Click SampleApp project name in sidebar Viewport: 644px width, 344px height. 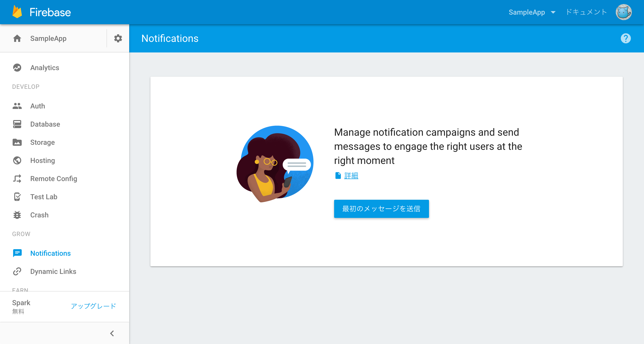coord(48,38)
